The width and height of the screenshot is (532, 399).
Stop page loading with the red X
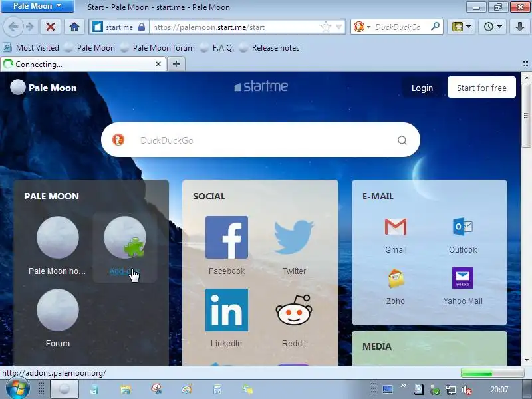[51, 27]
